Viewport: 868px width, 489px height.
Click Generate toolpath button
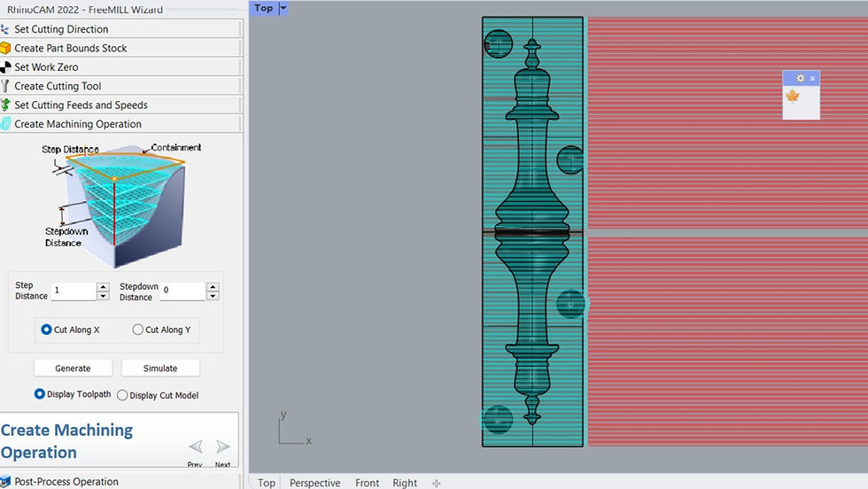pyautogui.click(x=73, y=369)
